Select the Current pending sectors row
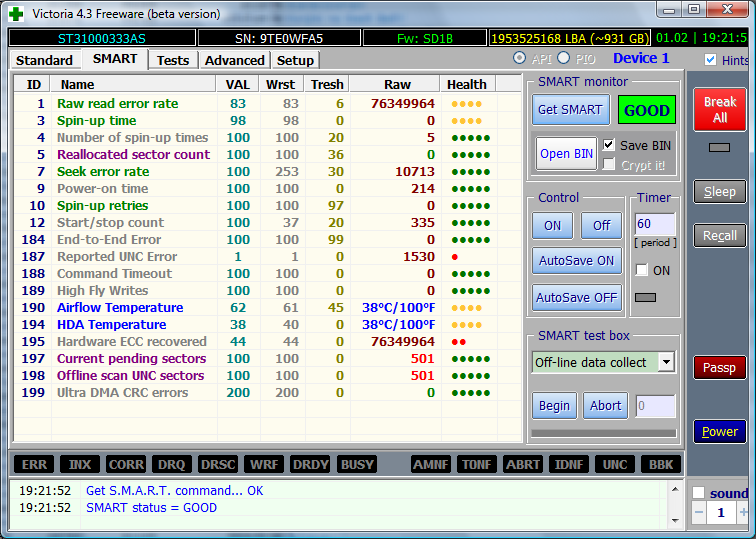 pyautogui.click(x=268, y=359)
